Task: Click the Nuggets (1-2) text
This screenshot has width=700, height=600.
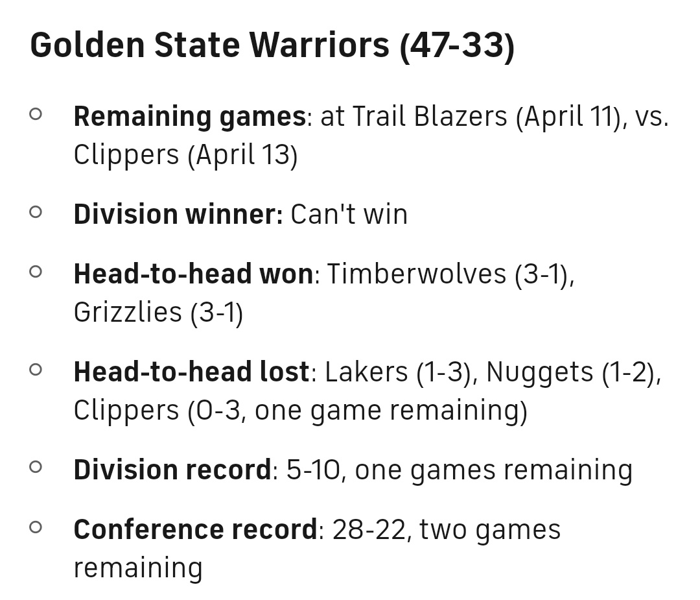Action: tap(572, 372)
